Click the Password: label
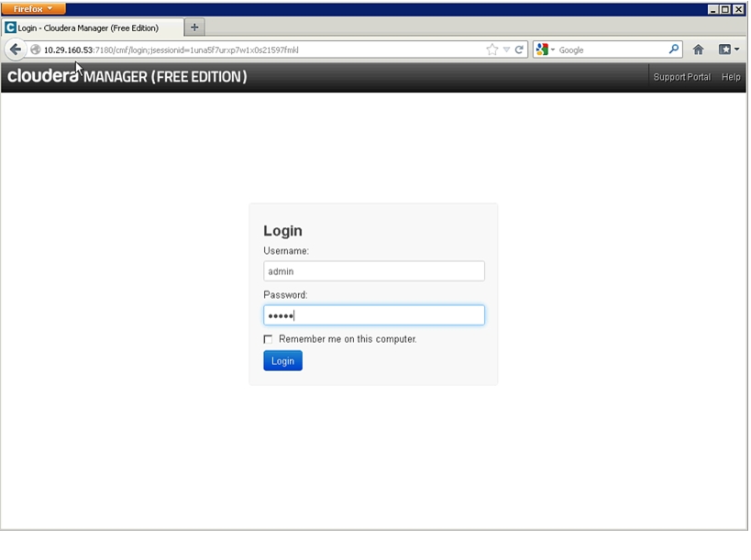Screen dimensions: 751x560 pyautogui.click(x=285, y=295)
